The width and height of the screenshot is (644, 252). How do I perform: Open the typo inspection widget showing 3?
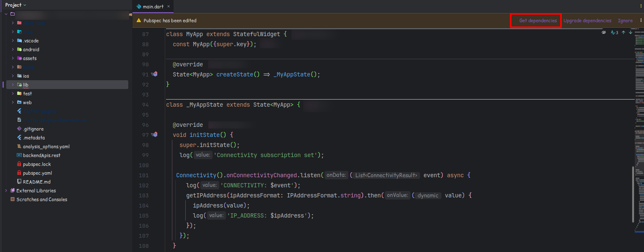click(615, 32)
